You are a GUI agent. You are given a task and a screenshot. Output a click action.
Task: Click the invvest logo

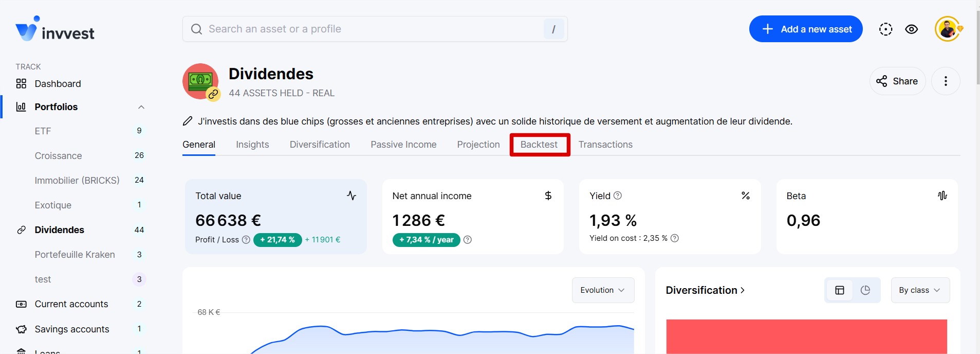click(x=55, y=29)
